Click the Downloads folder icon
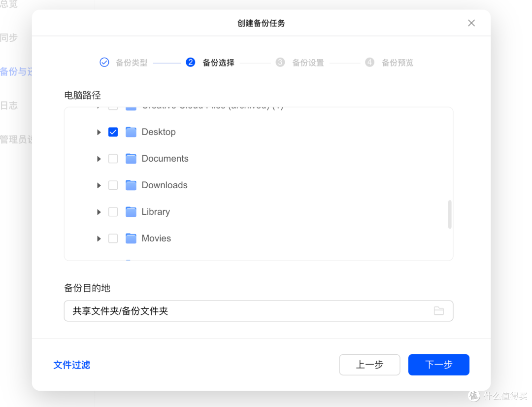The width and height of the screenshot is (532, 407). click(131, 185)
